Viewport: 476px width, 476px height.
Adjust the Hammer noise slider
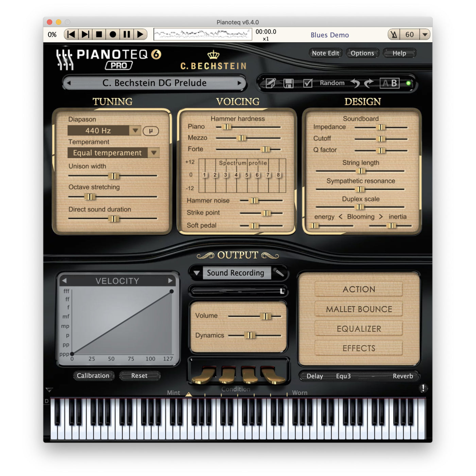point(253,201)
